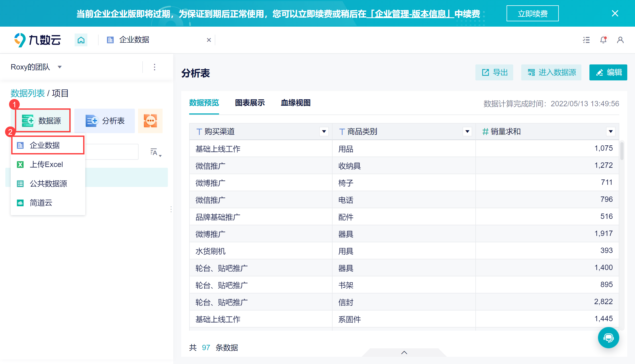Click the orange more-options tile
Screen dimensions: 635x364
click(x=150, y=121)
